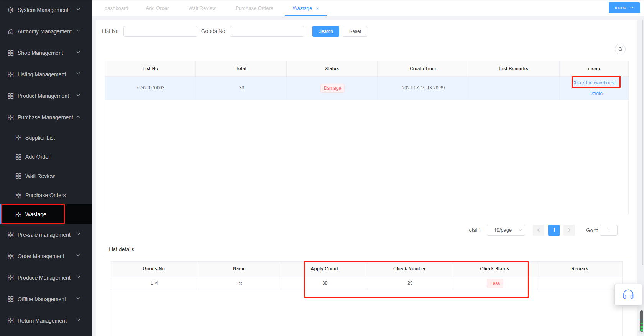Switch to the Add Order tab
The height and width of the screenshot is (336, 644).
[x=157, y=8]
